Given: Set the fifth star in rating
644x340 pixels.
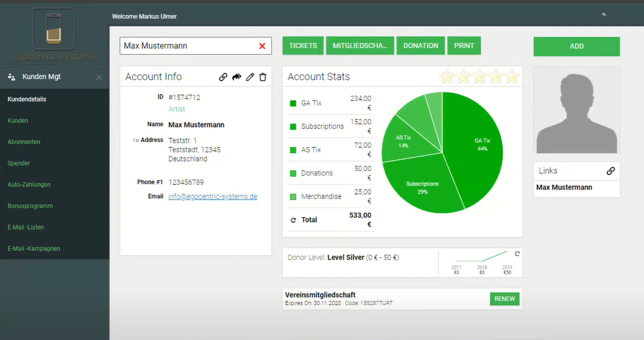Looking at the screenshot, I should (x=512, y=77).
